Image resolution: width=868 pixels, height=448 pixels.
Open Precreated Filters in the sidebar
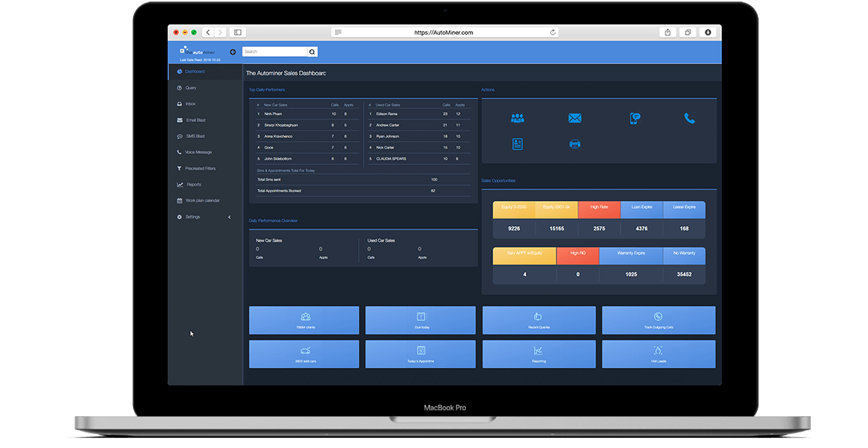(x=205, y=168)
